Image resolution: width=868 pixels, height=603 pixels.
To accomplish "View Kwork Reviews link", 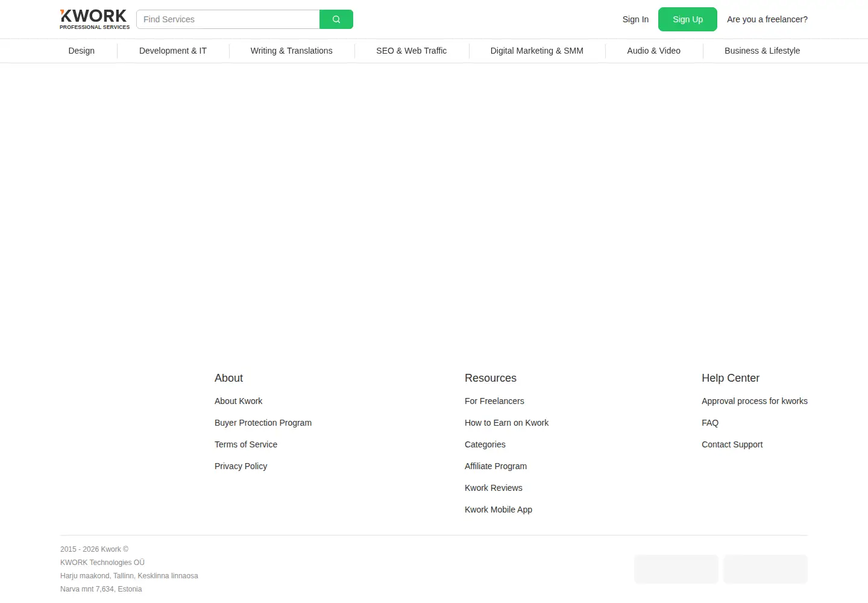I will [x=494, y=488].
